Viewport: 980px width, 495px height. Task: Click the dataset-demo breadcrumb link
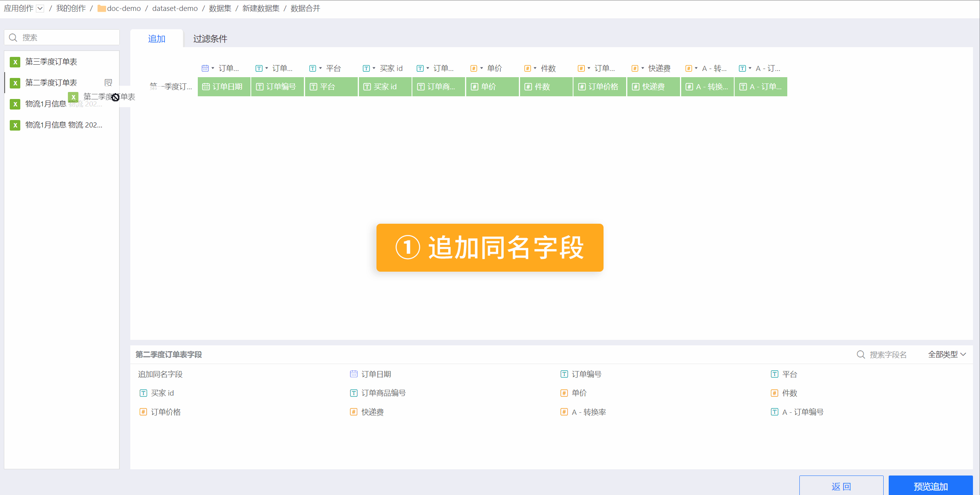coord(175,9)
